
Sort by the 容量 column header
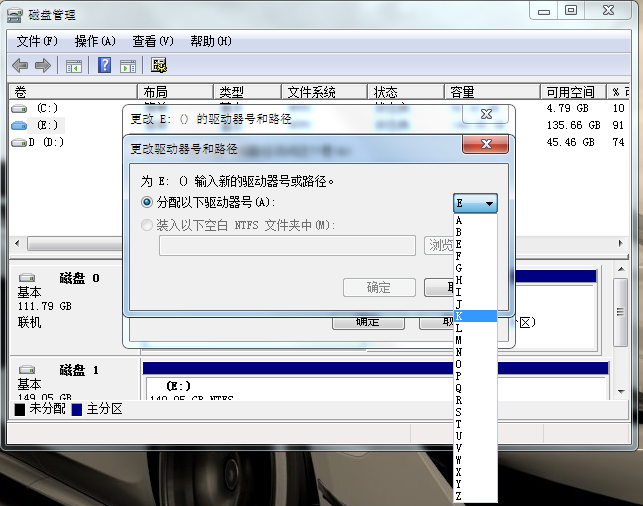point(492,92)
